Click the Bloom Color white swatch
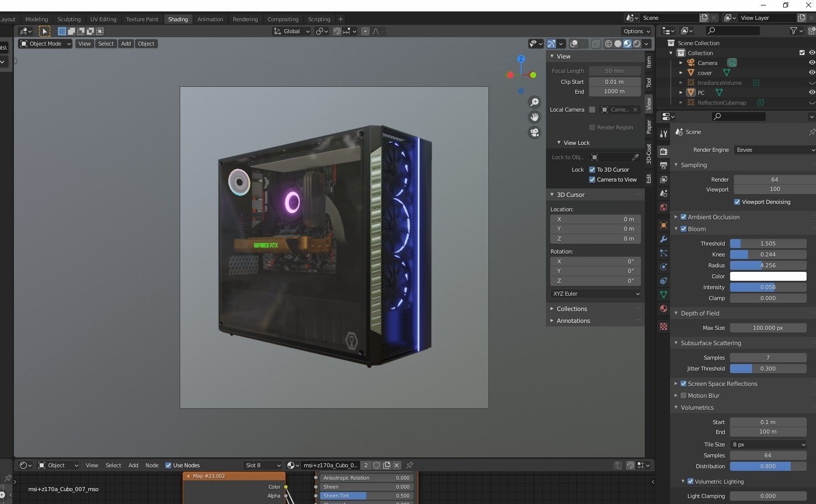Viewport: 816px width, 504px height. coord(768,276)
